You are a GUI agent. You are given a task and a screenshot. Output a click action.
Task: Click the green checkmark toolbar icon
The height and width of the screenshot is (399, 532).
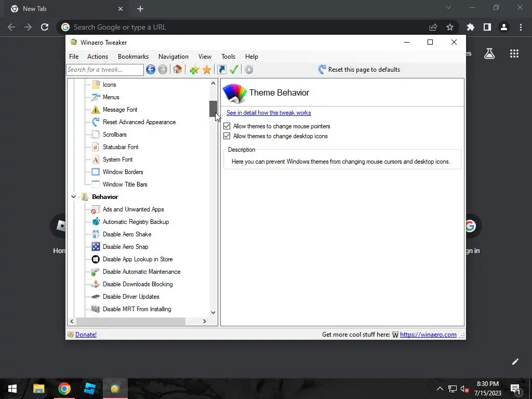point(234,70)
